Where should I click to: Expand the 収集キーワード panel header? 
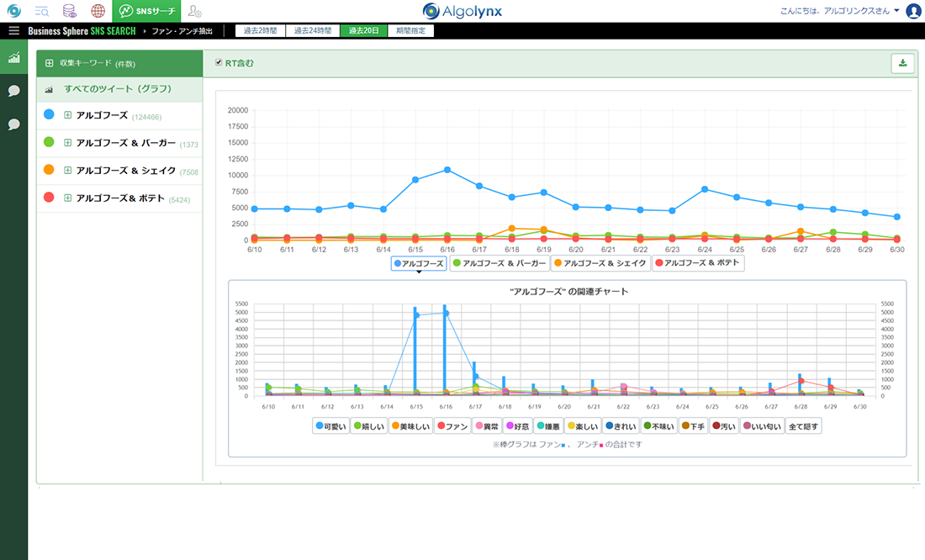point(50,63)
